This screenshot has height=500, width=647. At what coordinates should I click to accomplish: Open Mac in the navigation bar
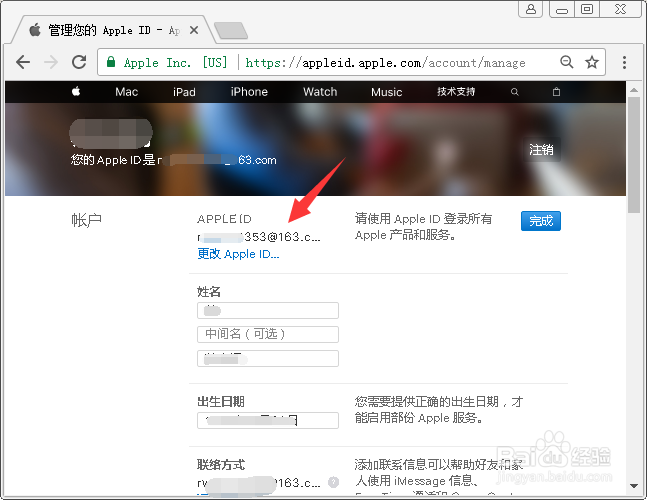pos(126,92)
